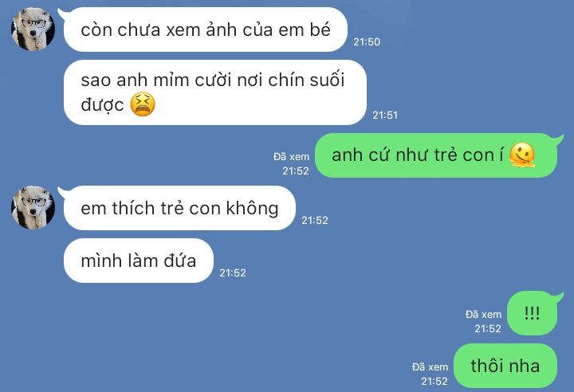
Task: Tap the weary face emoji after 'được'
Action: [x=143, y=104]
